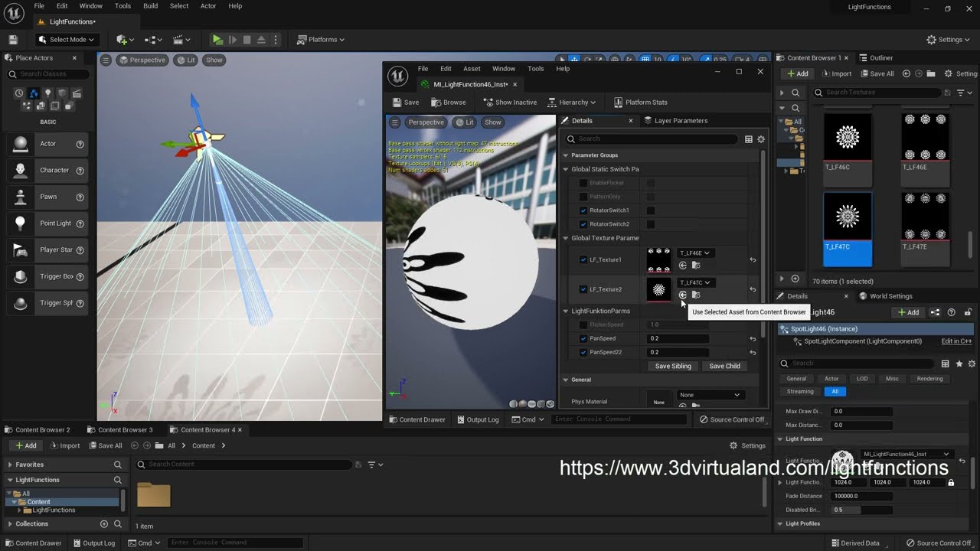Click Edit in C++ link

(956, 341)
